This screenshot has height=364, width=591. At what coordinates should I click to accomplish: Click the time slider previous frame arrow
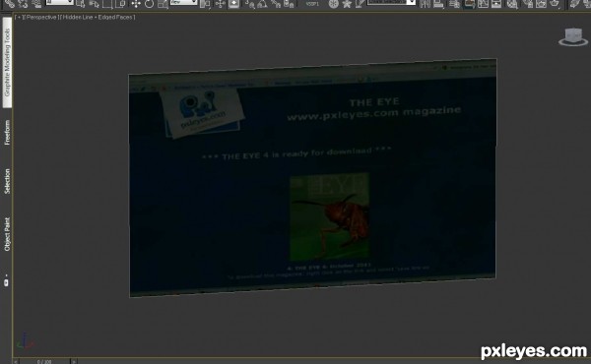point(16,361)
